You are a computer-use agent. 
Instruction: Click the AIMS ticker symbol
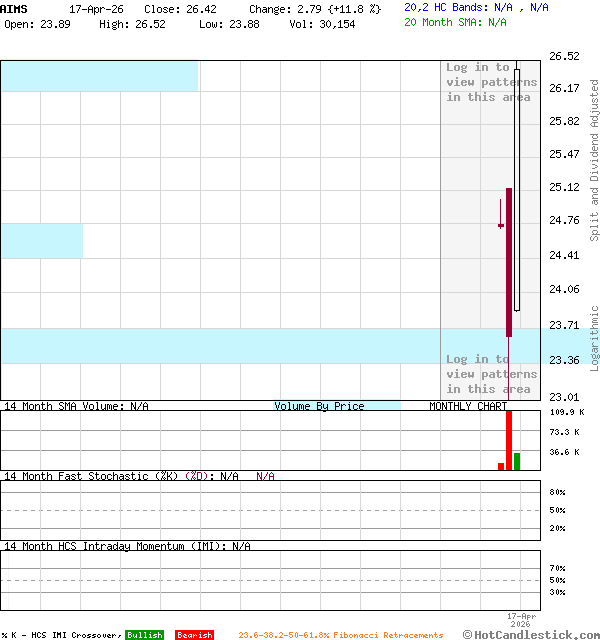point(14,8)
